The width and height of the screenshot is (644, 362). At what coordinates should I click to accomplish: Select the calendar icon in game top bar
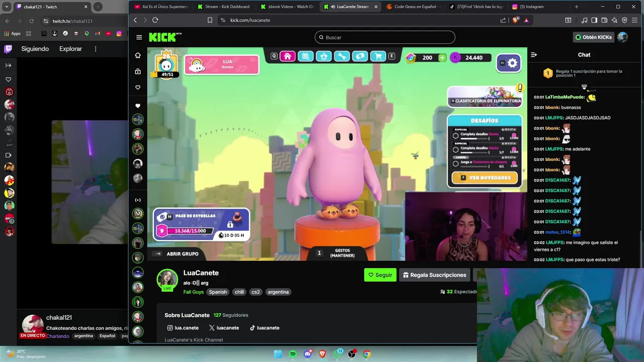pyautogui.click(x=305, y=56)
